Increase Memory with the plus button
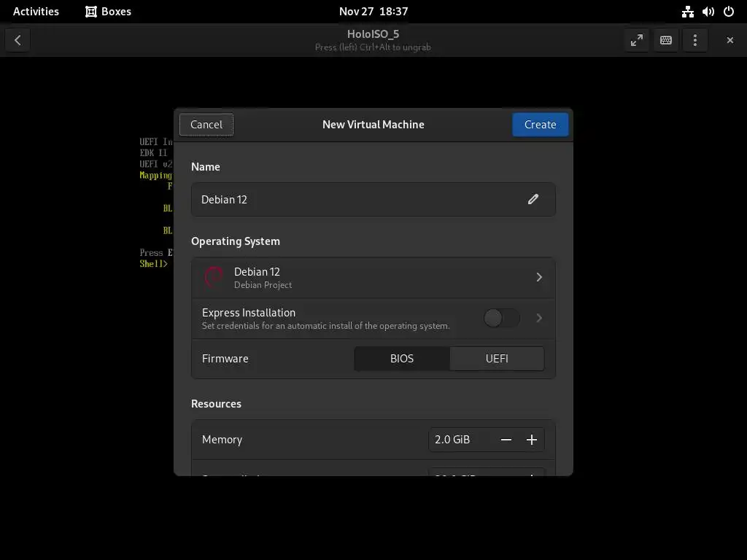This screenshot has width=747, height=560. (x=532, y=440)
